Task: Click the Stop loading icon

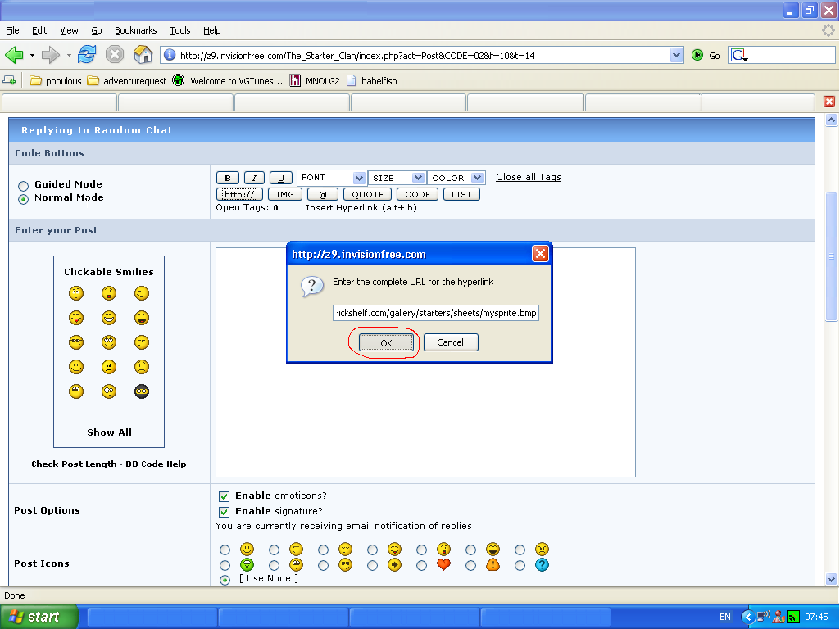Action: [114, 54]
